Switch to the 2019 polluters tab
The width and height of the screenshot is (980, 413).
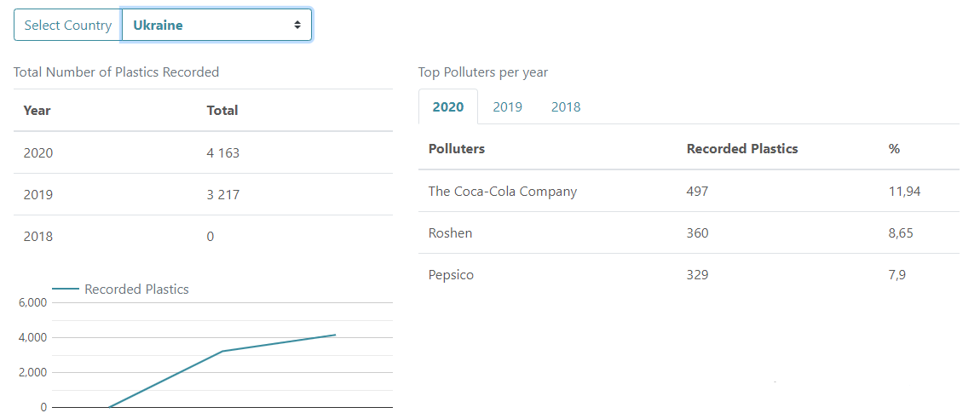[x=507, y=107]
